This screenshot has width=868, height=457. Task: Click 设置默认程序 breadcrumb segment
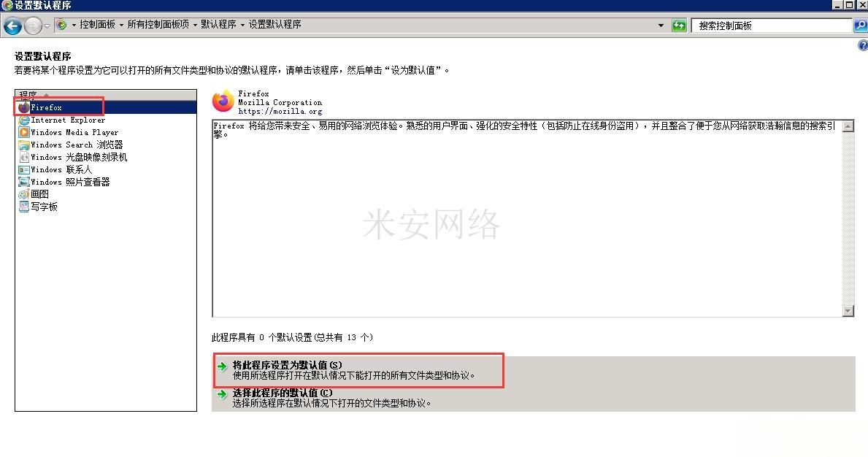(x=275, y=24)
